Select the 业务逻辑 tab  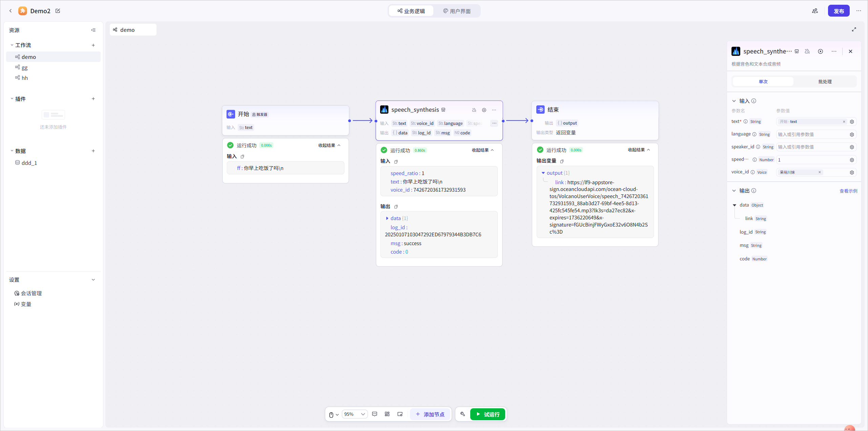click(411, 11)
